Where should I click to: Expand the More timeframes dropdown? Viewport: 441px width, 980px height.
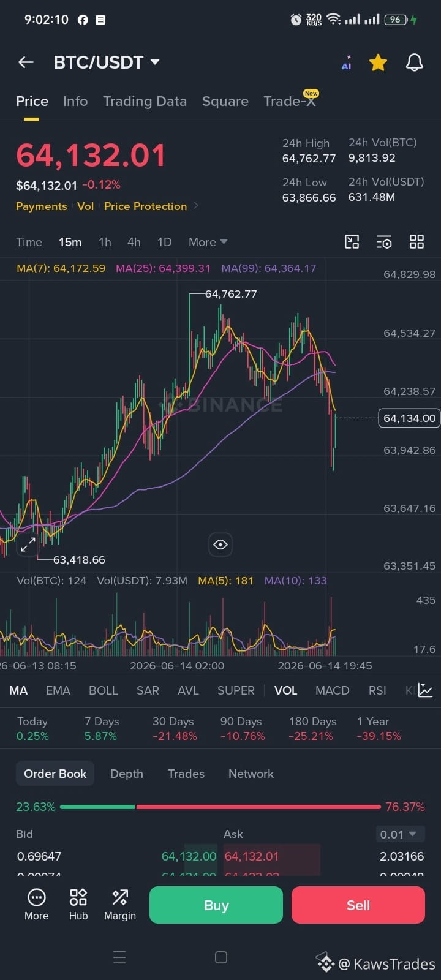coord(208,242)
